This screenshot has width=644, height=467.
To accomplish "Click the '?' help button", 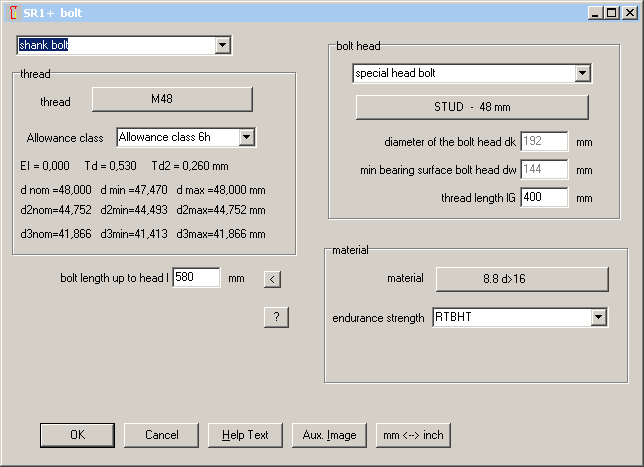I will 276,317.
